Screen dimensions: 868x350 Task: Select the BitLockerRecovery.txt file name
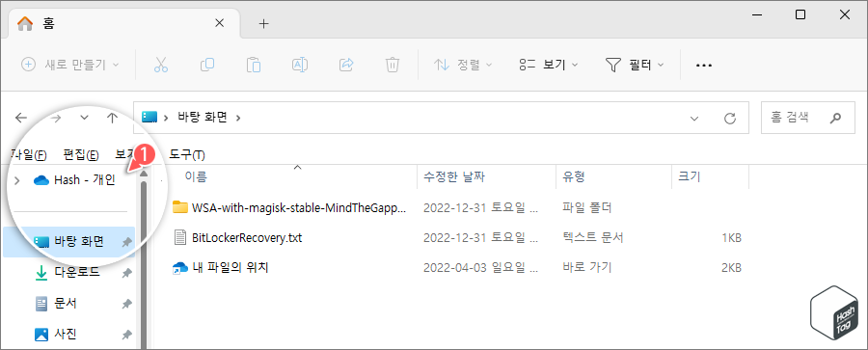[247, 238]
